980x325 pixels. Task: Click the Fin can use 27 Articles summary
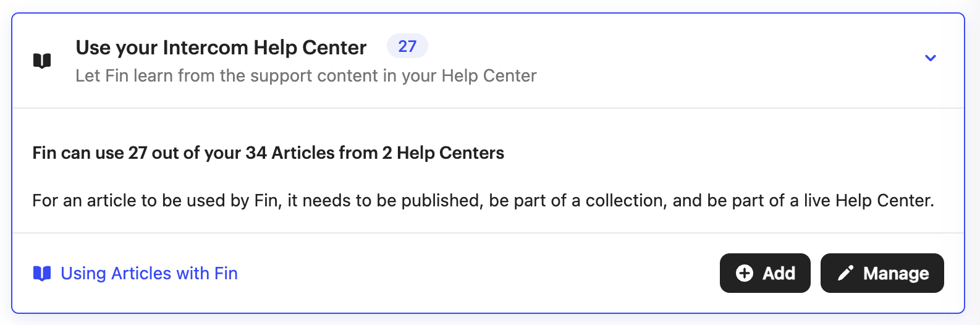(x=268, y=153)
